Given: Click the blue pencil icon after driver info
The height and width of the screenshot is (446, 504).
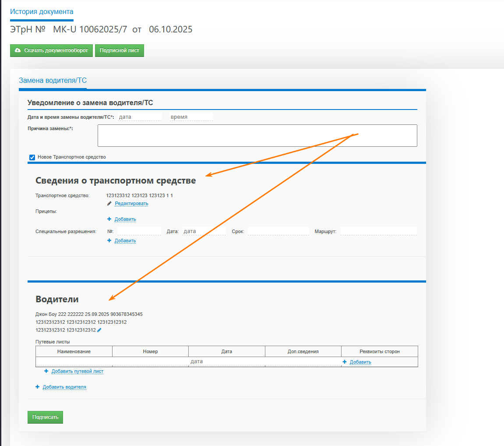Looking at the screenshot, I should coord(99,330).
